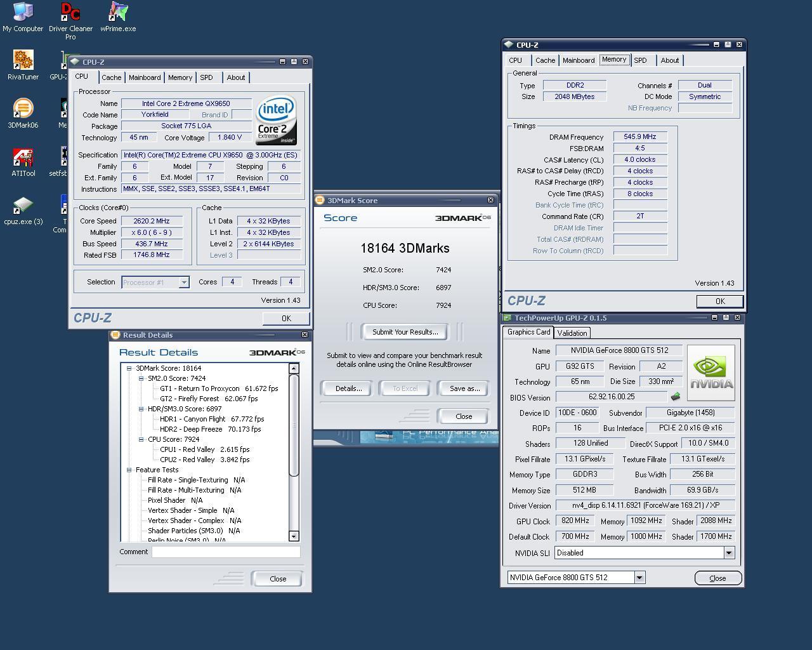Collapse the Feature Tests tree node
This screenshot has height=650, width=812.
(x=129, y=470)
